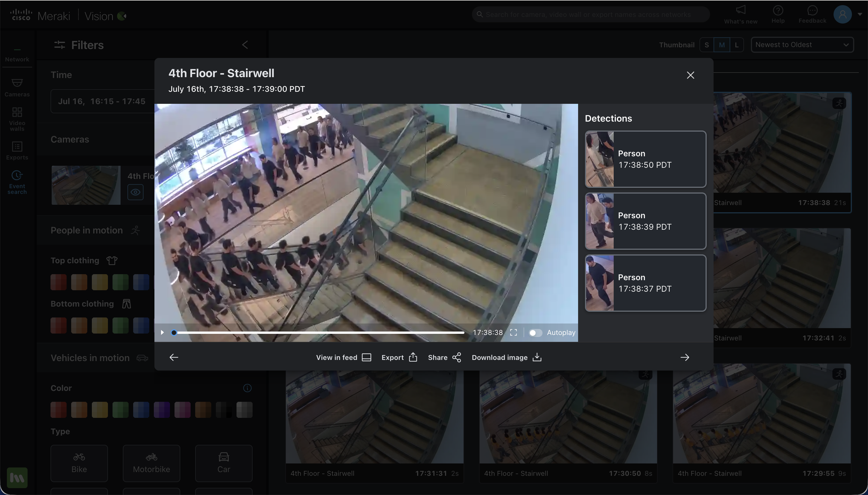Open Event search in the sidebar
This screenshot has height=495, width=868.
(x=17, y=183)
